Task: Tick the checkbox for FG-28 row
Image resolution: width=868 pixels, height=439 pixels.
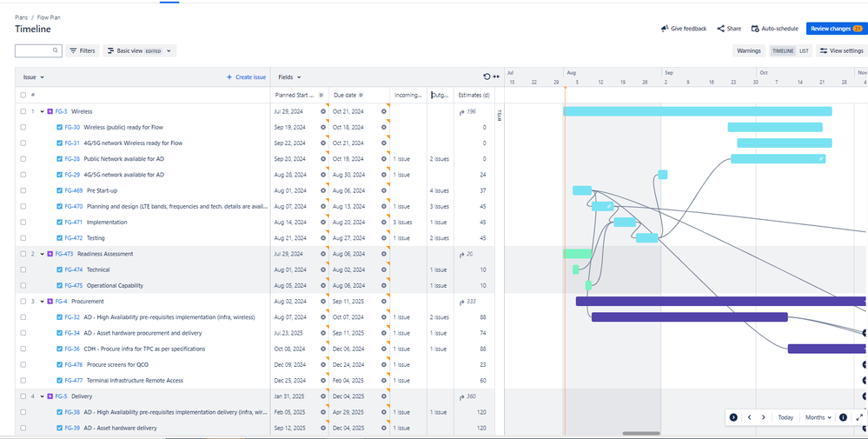Action: point(23,159)
